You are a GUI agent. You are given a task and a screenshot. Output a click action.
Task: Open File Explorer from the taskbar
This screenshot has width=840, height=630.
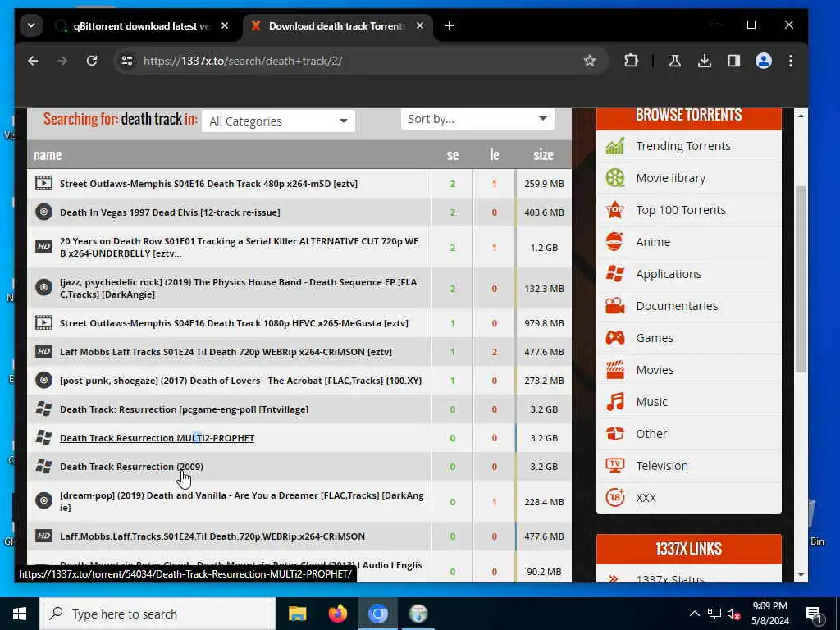click(297, 614)
